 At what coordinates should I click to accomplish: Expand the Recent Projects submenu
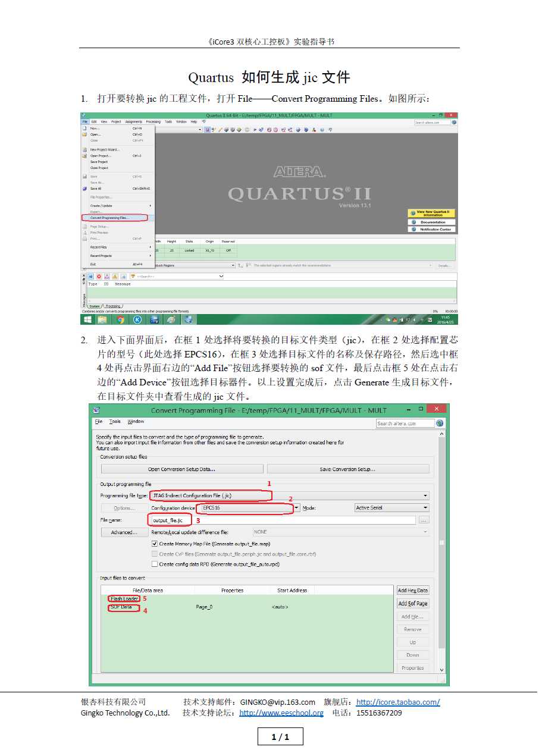coord(117,256)
